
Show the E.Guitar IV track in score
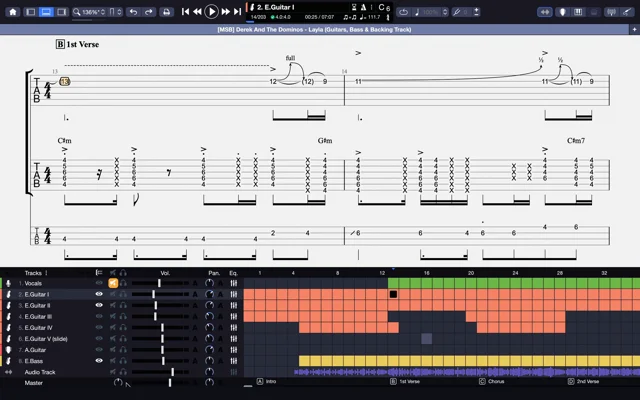[x=99, y=328]
